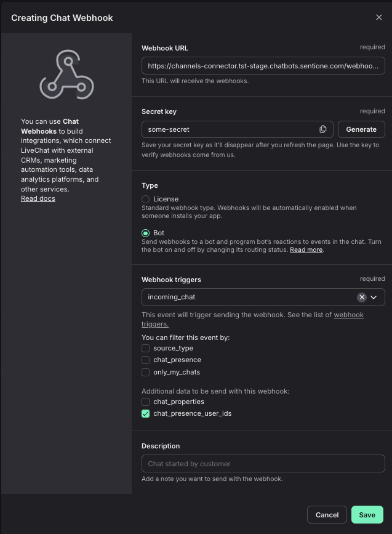Focus the Webhook URL input field
This screenshot has width=392, height=534.
click(x=263, y=66)
